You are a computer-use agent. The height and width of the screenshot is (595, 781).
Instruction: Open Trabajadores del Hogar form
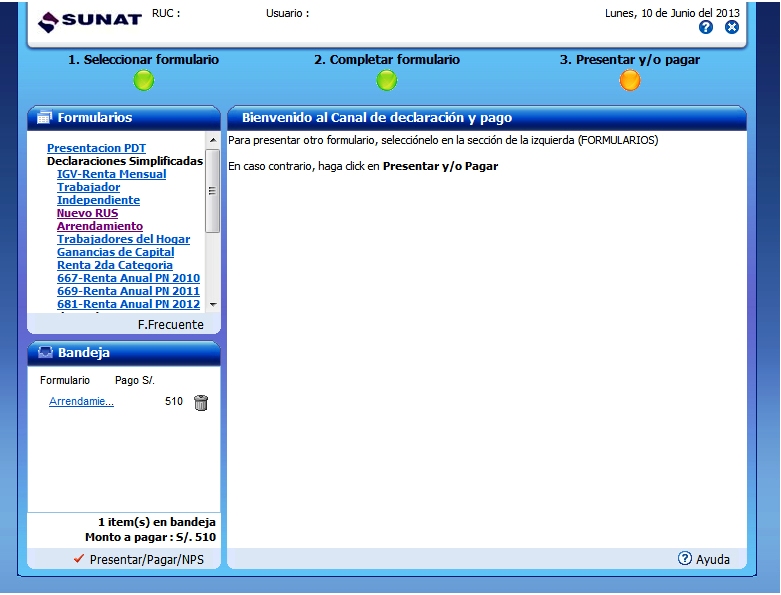tap(124, 239)
